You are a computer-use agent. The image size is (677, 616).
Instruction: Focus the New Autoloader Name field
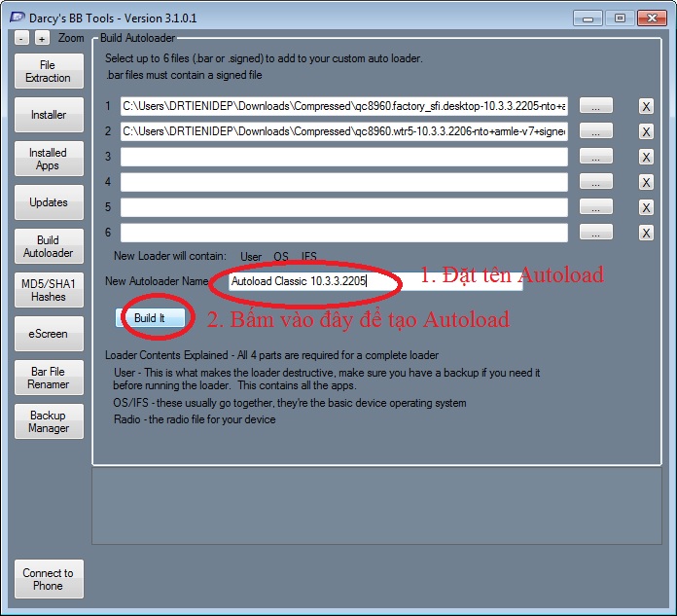click(374, 281)
